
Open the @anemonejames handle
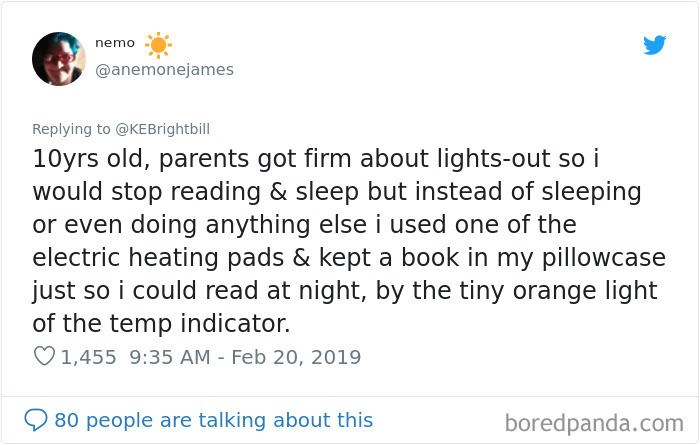(164, 69)
